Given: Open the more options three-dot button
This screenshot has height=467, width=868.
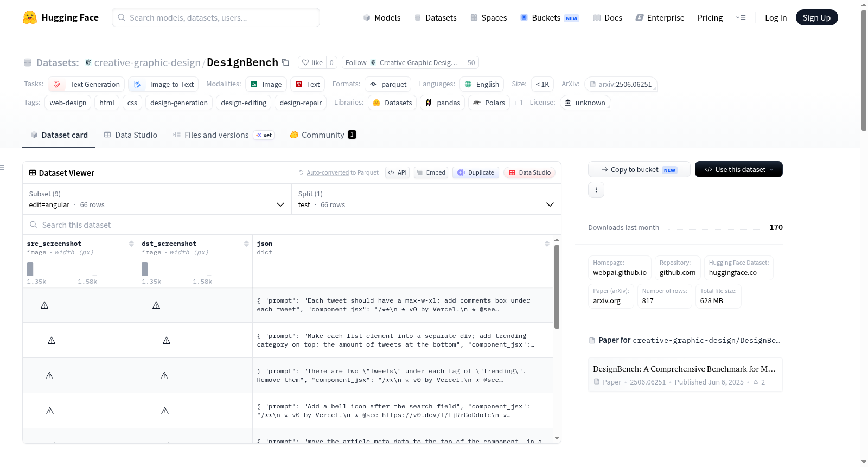Looking at the screenshot, I should coord(596,190).
